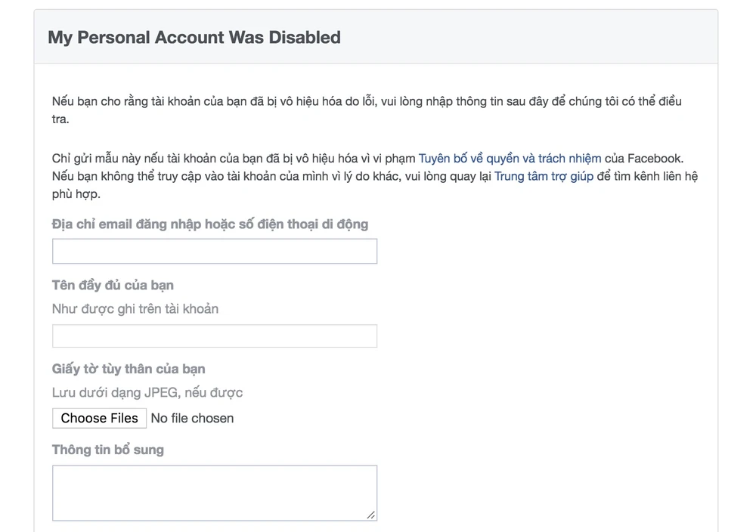Viewport: 756px width, 532px height.
Task: Open the "Tuyên bố về quyền và trách nhiệm" link
Action: (510, 159)
